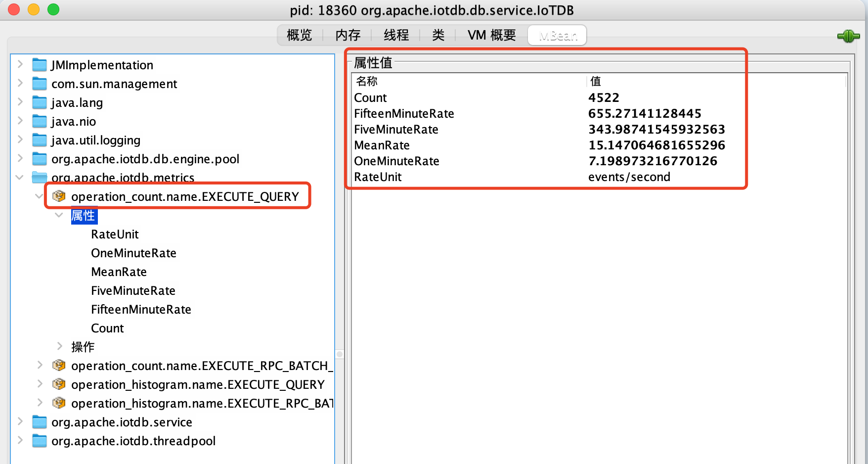Image resolution: width=868 pixels, height=464 pixels.
Task: Collapse the 属性 attributes node
Action: coord(59,215)
